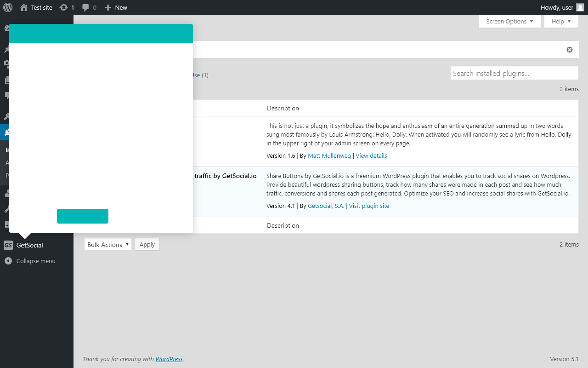Screen dimensions: 588x368
Task: Open View details for Hello Dolly
Action: point(371,155)
